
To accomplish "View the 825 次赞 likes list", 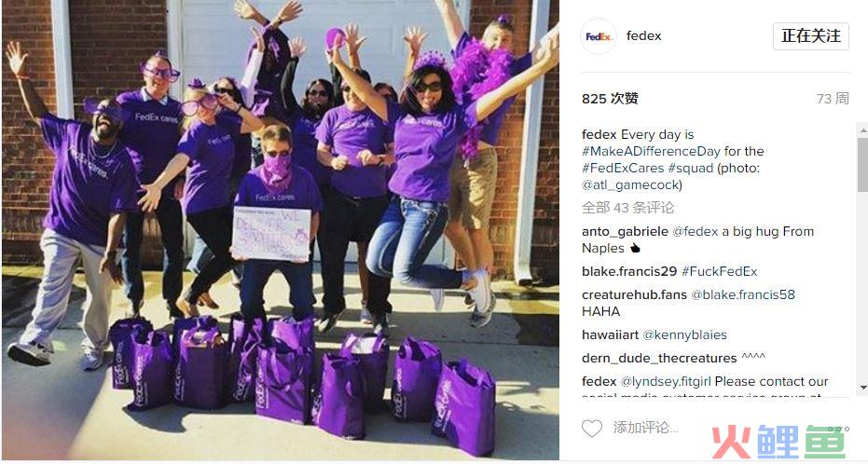I will tap(610, 99).
